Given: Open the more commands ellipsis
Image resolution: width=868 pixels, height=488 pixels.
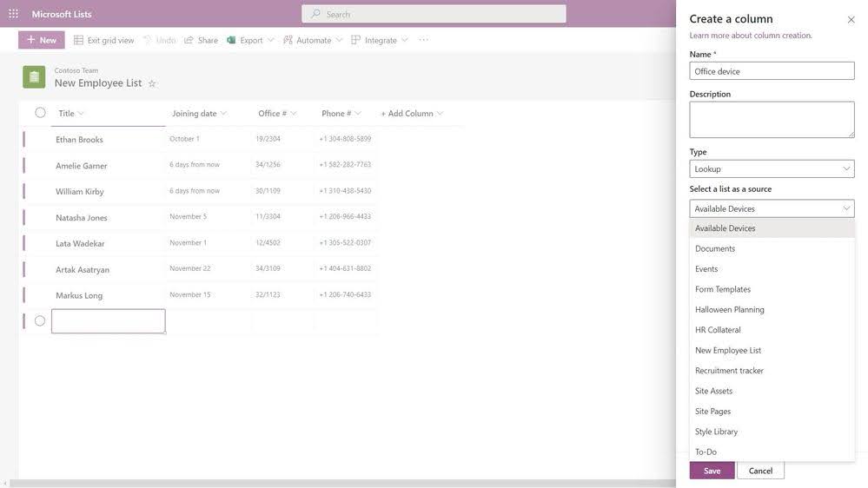Looking at the screenshot, I should click(x=423, y=40).
